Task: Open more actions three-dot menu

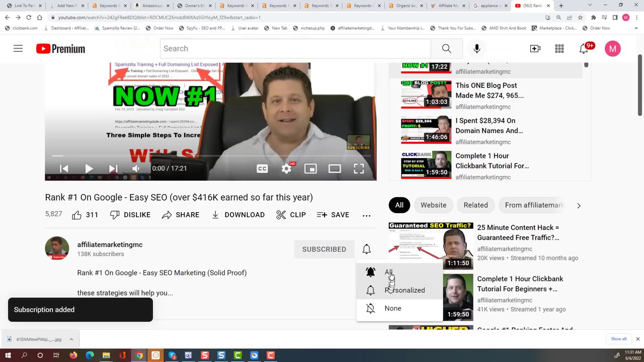Action: click(x=366, y=215)
